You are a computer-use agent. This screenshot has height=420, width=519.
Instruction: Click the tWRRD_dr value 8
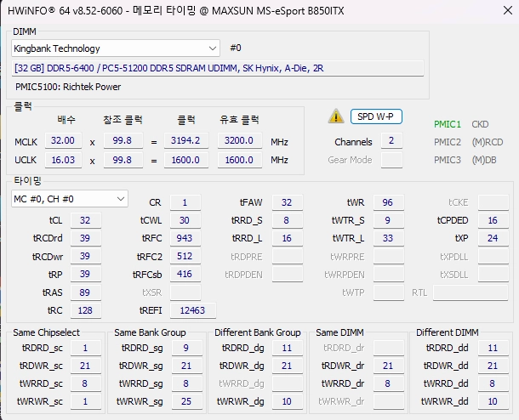tap(389, 383)
